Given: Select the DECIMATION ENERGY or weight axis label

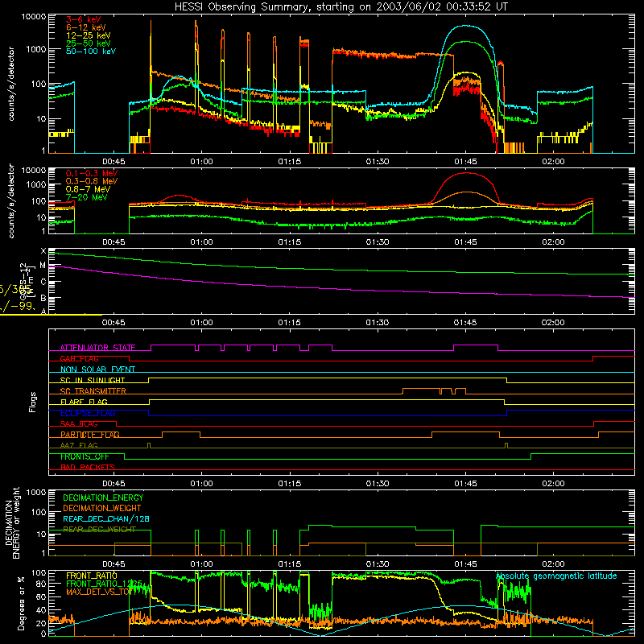Looking at the screenshot, I should click(12, 523).
